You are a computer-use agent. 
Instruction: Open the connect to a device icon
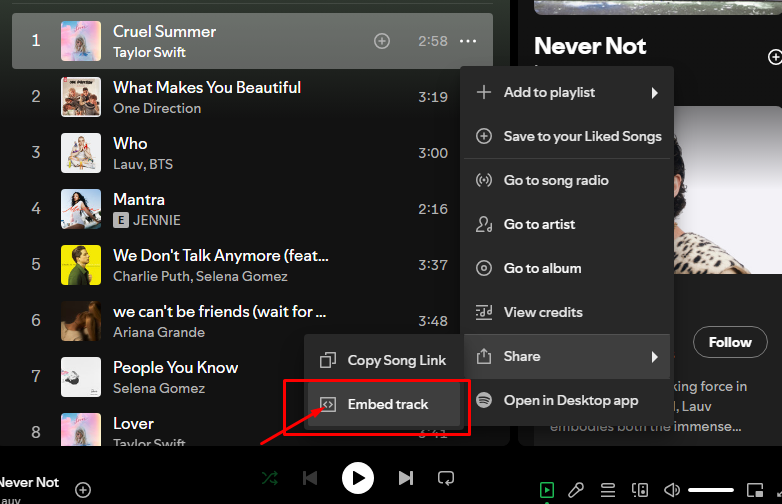tap(640, 490)
